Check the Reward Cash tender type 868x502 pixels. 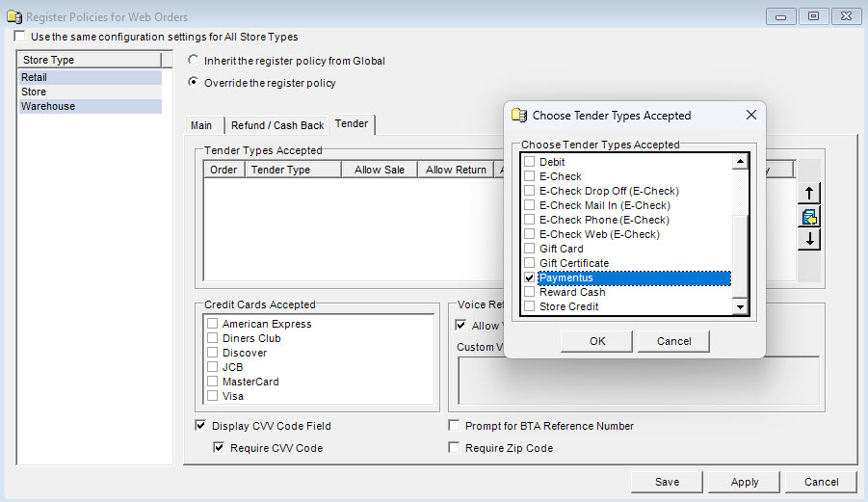529,292
